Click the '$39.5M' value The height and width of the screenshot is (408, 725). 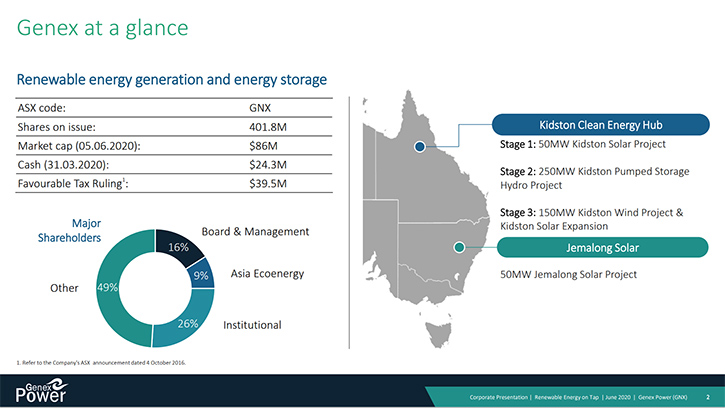pyautogui.click(x=268, y=184)
